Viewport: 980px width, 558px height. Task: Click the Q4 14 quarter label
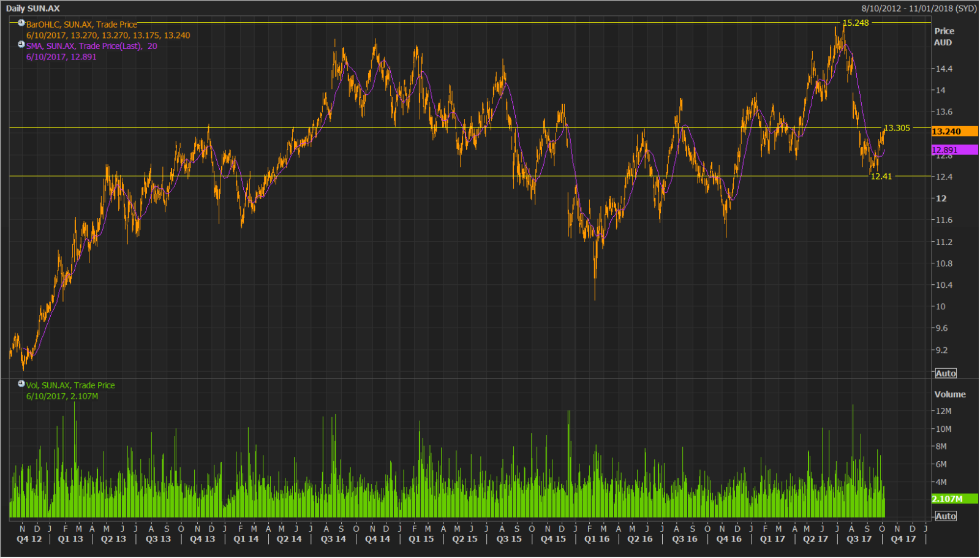[x=377, y=539]
